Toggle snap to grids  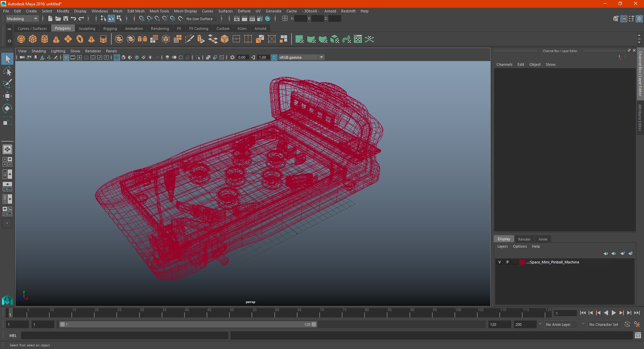[x=142, y=19]
